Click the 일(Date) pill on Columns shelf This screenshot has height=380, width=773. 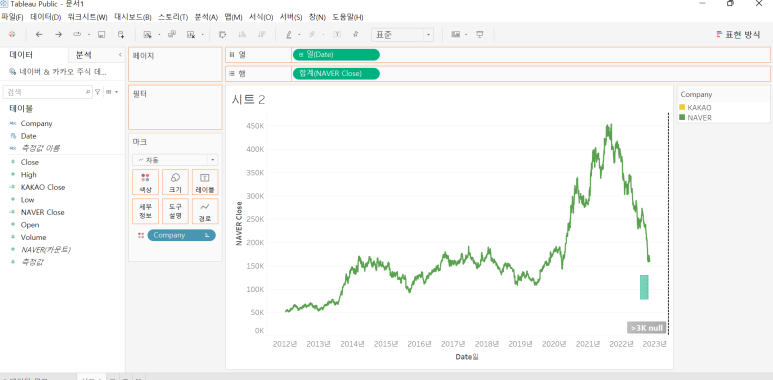pos(336,55)
